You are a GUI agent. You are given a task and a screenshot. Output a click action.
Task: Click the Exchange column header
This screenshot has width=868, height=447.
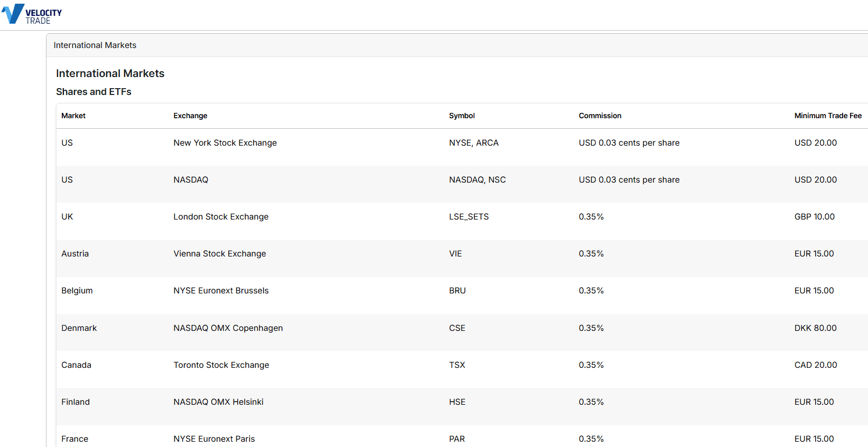coord(190,116)
